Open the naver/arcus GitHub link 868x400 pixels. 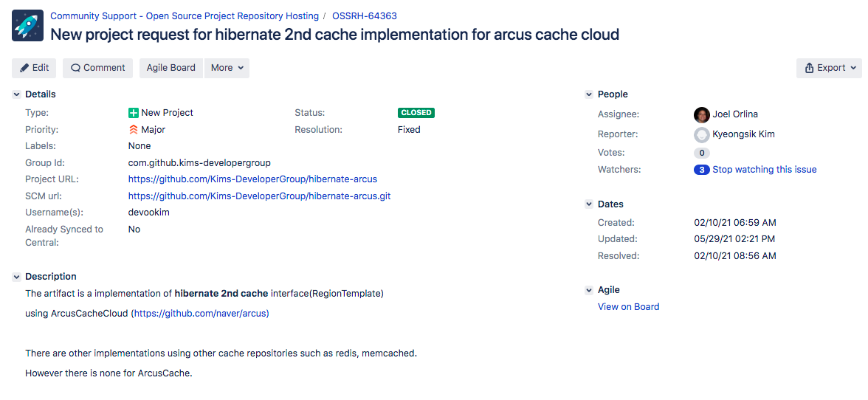click(x=200, y=313)
